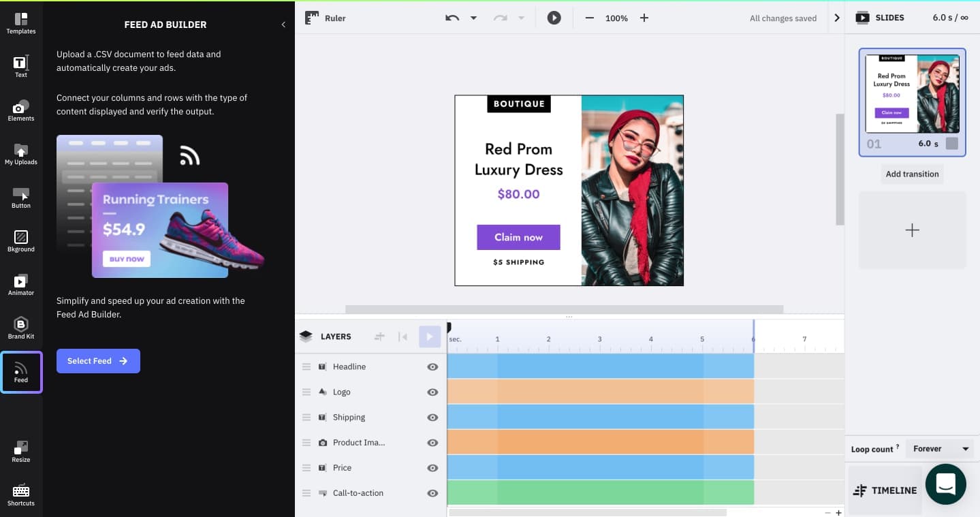Select slide 01 thumbnail

coord(912,93)
